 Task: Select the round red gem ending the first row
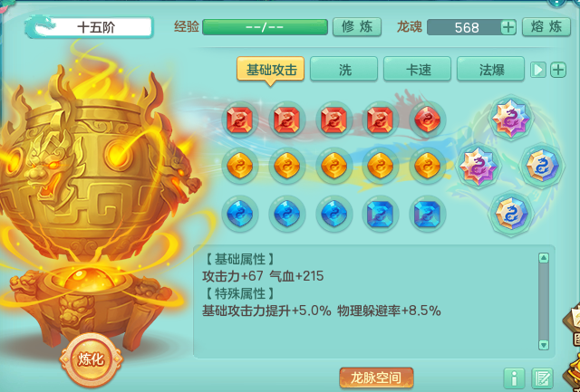(x=427, y=120)
